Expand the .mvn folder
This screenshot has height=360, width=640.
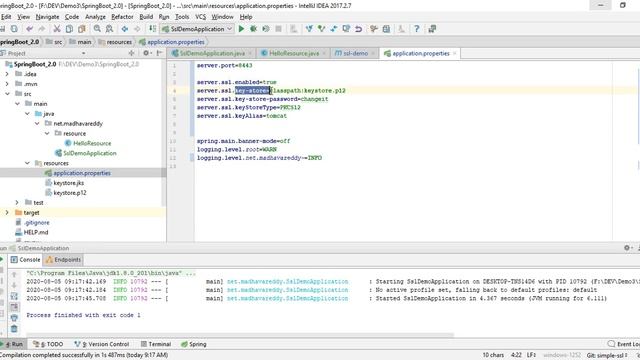point(7,84)
